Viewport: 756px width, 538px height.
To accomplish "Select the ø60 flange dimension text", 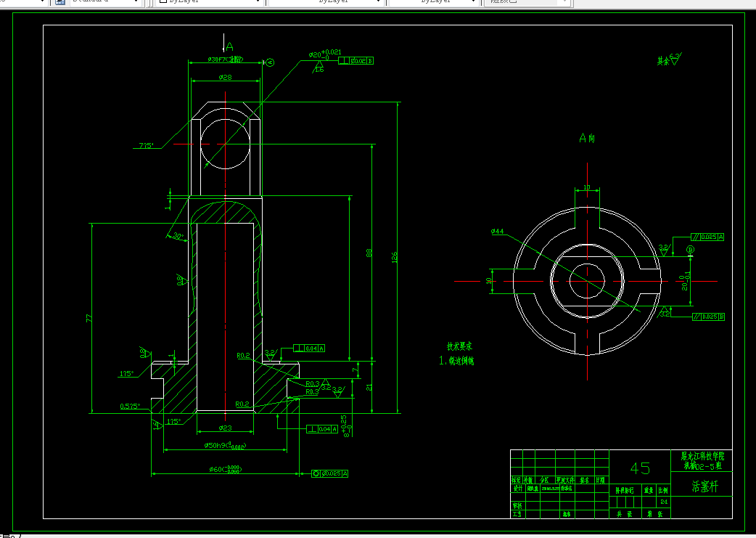I will 225,469.
